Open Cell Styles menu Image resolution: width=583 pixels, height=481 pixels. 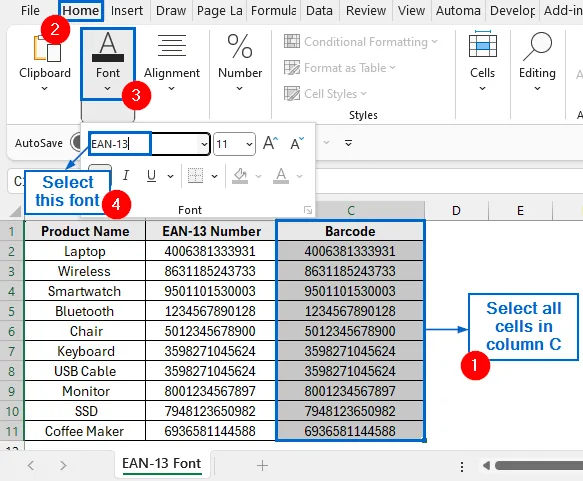pos(326,94)
